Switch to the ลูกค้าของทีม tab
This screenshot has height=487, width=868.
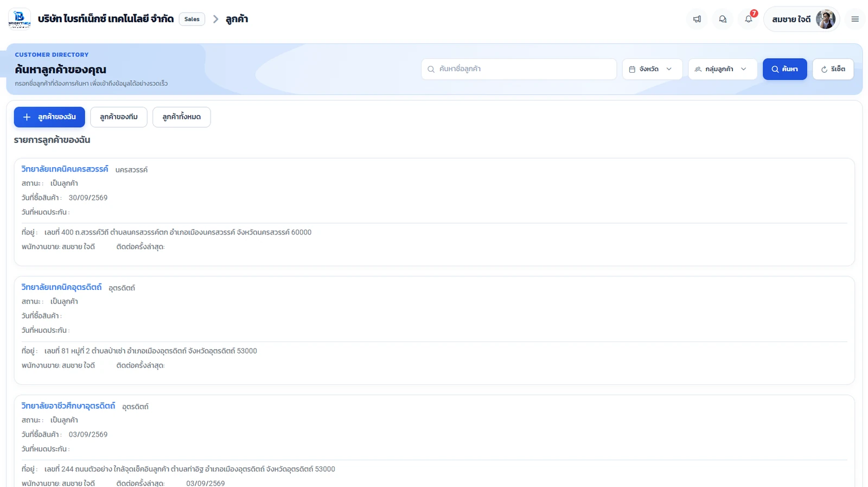coord(119,117)
